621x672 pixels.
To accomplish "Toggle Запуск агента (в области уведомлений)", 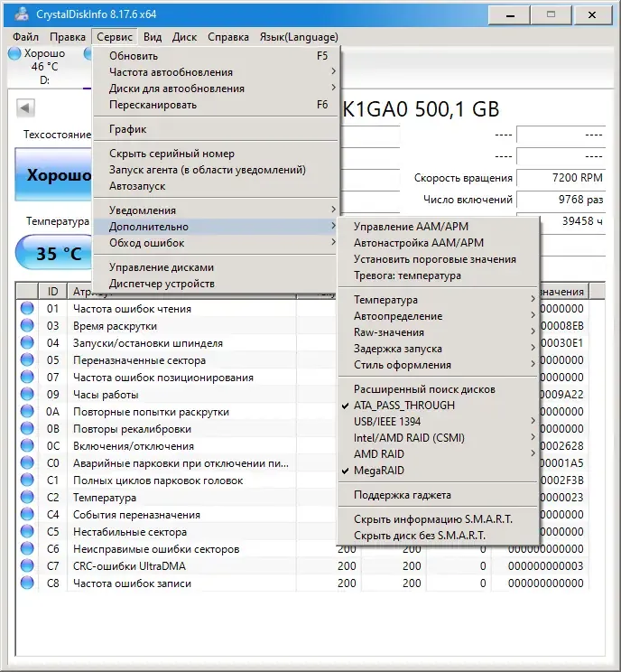I will [x=216, y=170].
